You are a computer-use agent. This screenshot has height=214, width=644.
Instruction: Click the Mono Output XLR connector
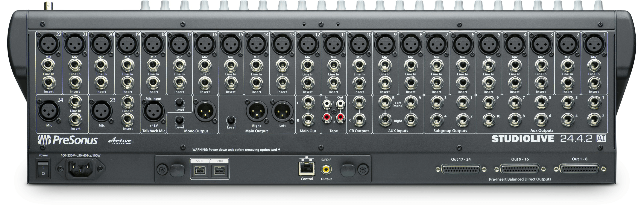205,111
